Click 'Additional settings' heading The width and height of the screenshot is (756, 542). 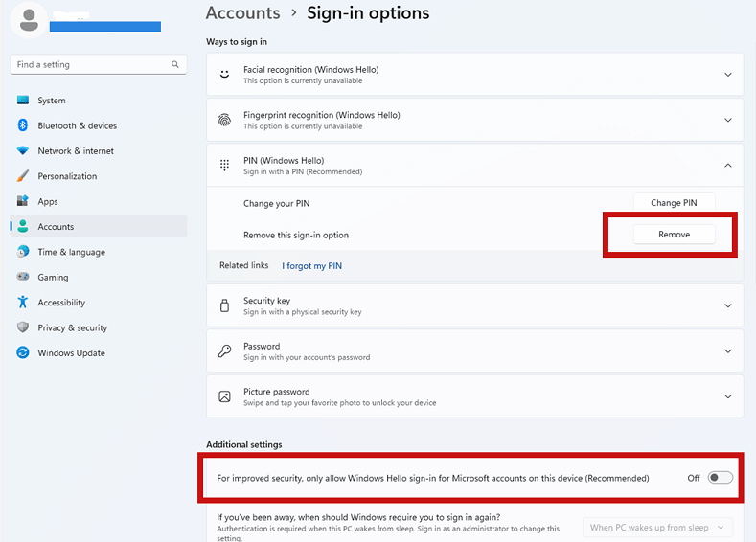click(244, 444)
